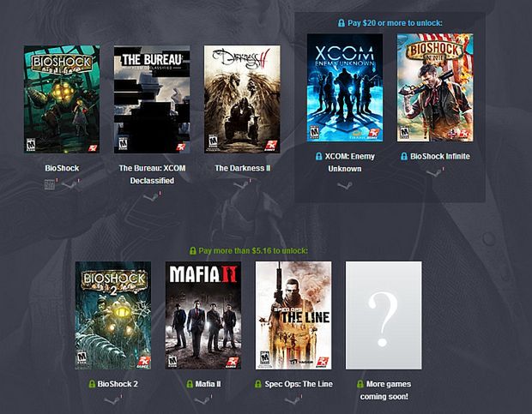Click the green lock beside Mafia II title
Viewport: 532px width, 414px height.
190,384
